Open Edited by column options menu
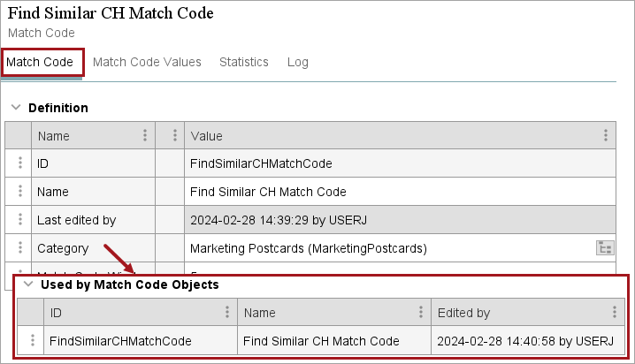The image size is (635, 364). [x=615, y=313]
